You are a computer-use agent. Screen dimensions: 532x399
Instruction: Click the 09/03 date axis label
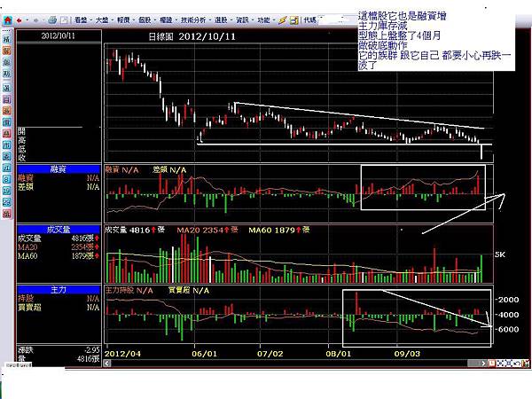[x=407, y=354]
